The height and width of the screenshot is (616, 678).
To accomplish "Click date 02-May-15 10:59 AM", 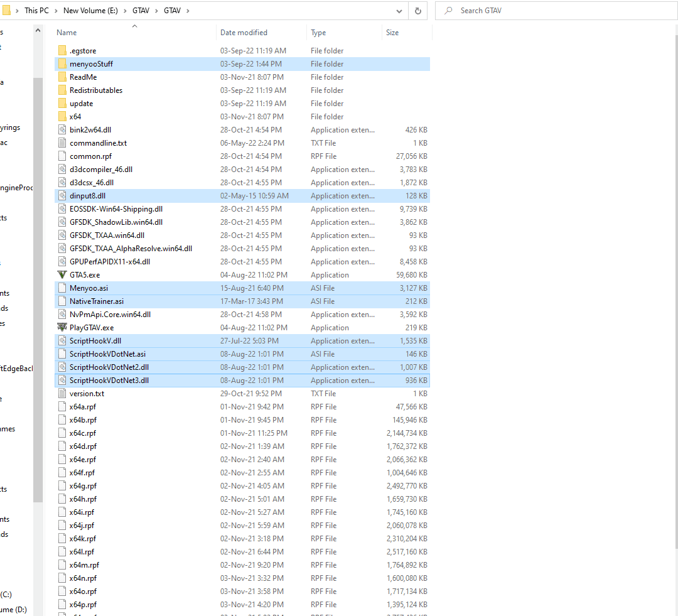I will pyautogui.click(x=254, y=196).
